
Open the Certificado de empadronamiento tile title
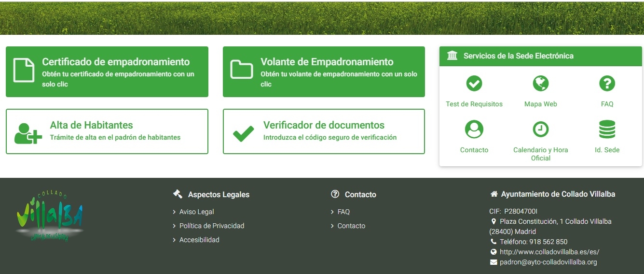[x=116, y=62]
